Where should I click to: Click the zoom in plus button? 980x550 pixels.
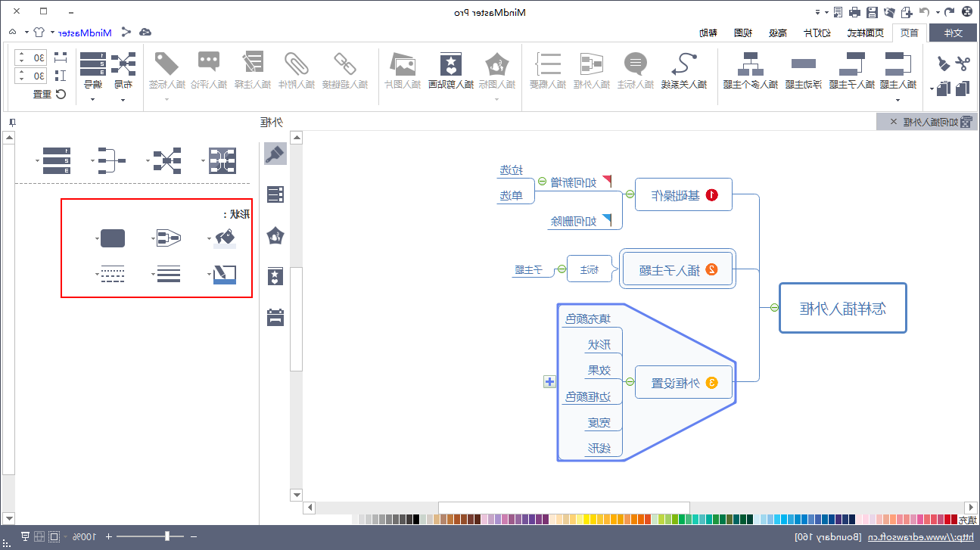click(x=108, y=536)
